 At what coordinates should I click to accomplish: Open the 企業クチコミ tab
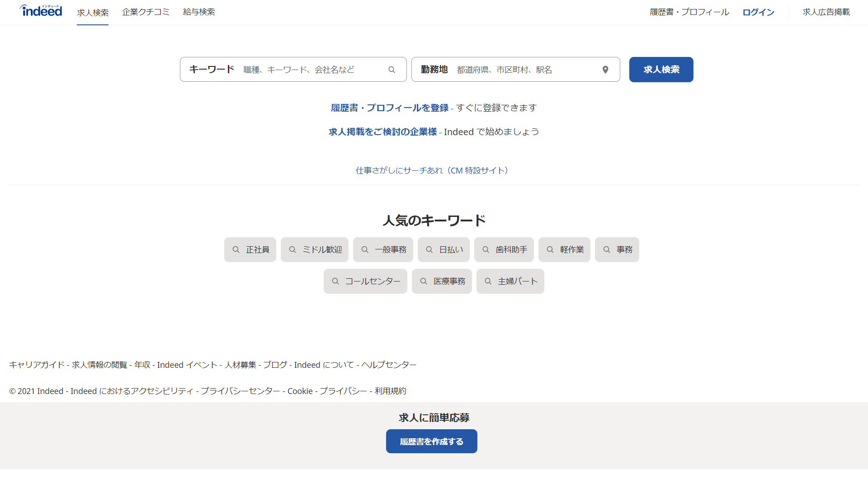click(x=146, y=12)
